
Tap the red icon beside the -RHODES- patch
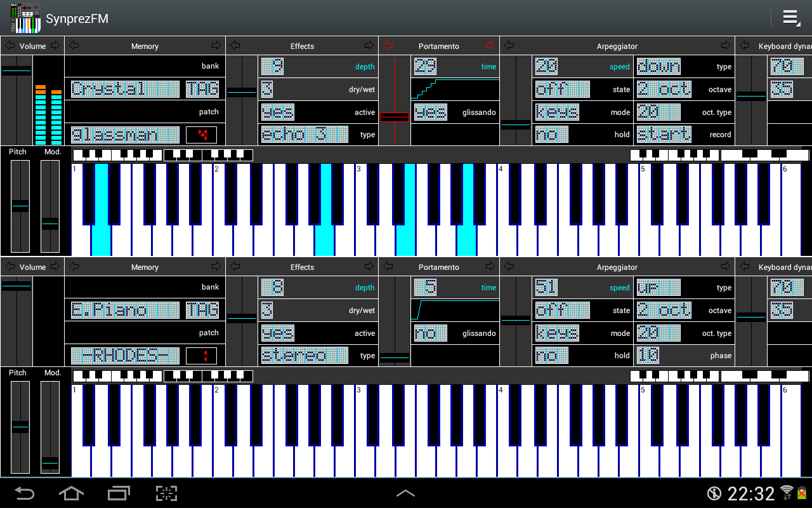(202, 356)
